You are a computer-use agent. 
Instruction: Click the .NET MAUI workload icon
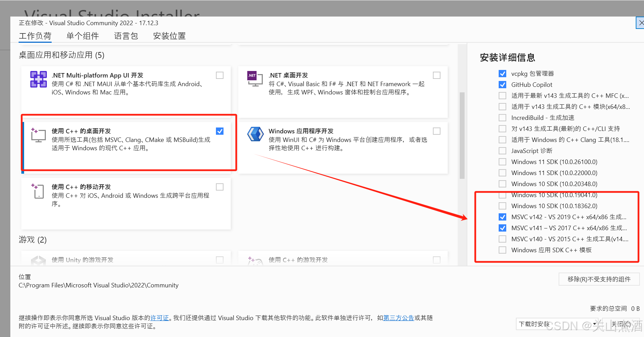click(38, 79)
